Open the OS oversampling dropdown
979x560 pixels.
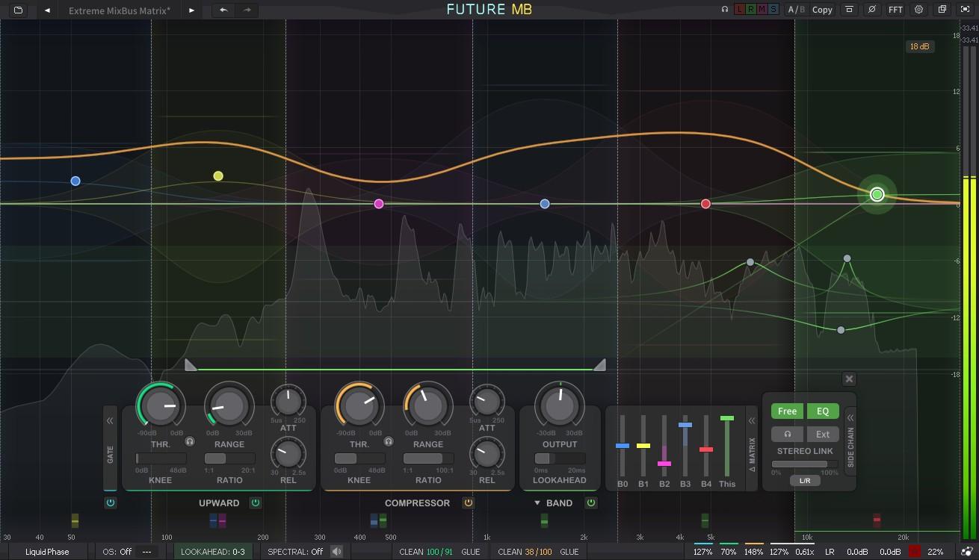pos(117,552)
